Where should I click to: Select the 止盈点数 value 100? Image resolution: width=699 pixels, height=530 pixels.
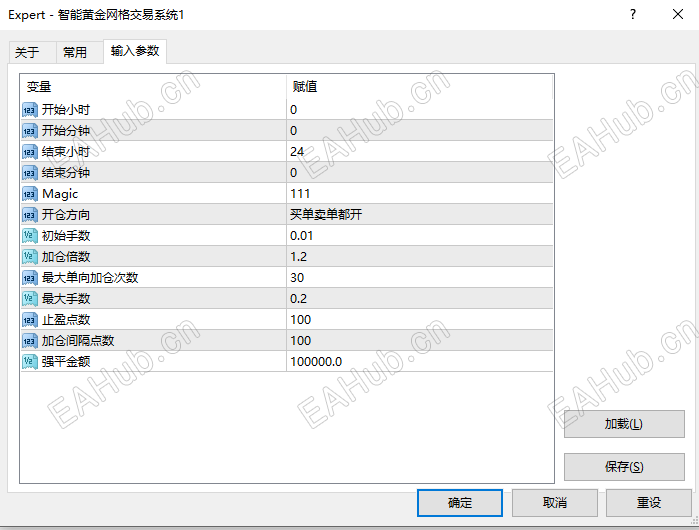coord(300,320)
